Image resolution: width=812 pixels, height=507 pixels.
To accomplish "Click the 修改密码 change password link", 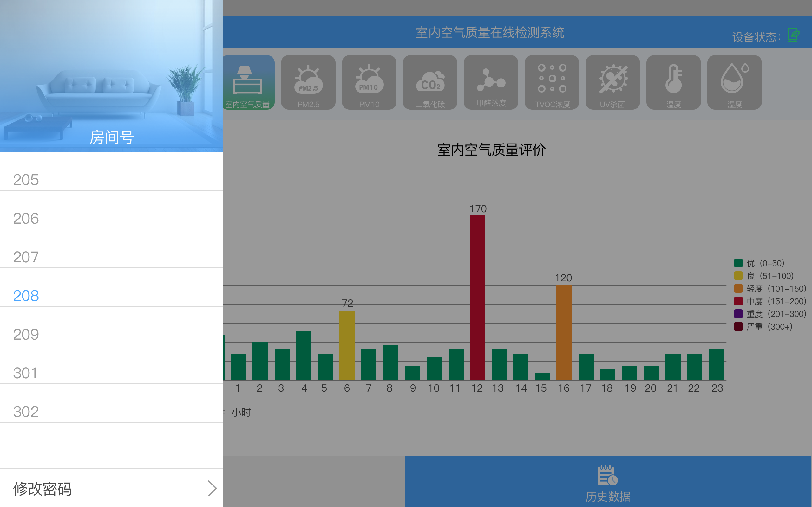I will [x=43, y=489].
